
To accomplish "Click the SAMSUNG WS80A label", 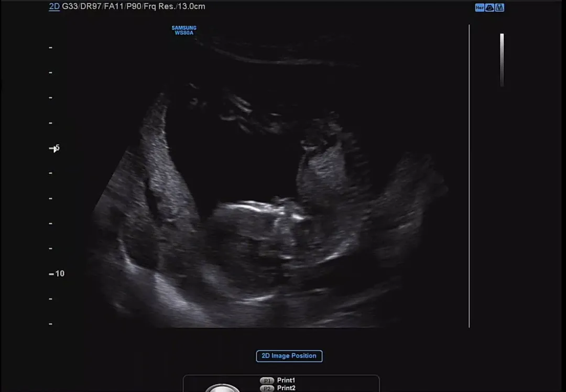I will 184,30.
